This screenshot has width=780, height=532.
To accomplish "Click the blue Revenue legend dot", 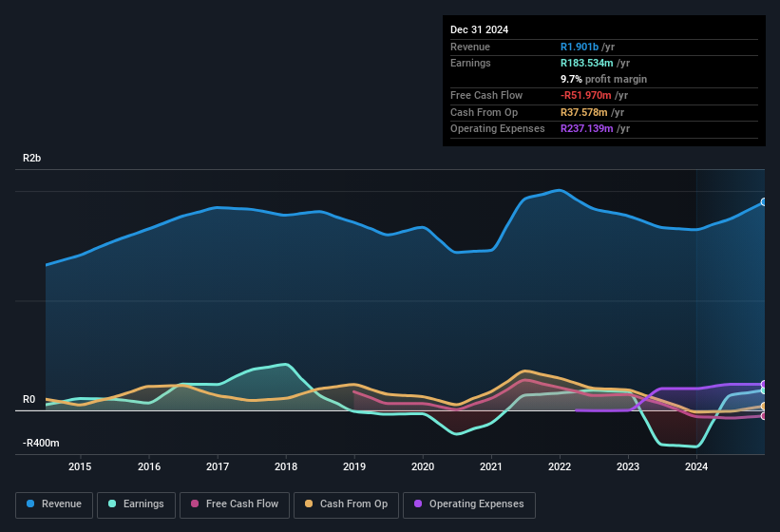I will [30, 503].
